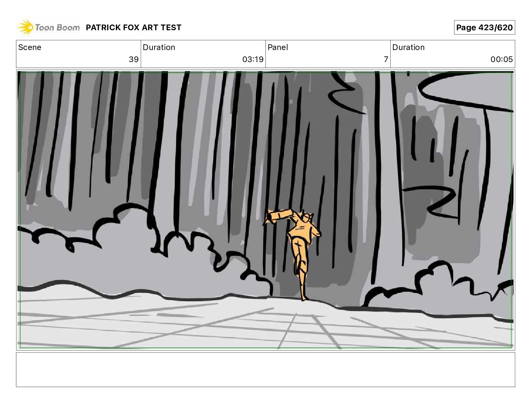Click the second Duration header label
The height and width of the screenshot is (411, 532).
(x=408, y=47)
